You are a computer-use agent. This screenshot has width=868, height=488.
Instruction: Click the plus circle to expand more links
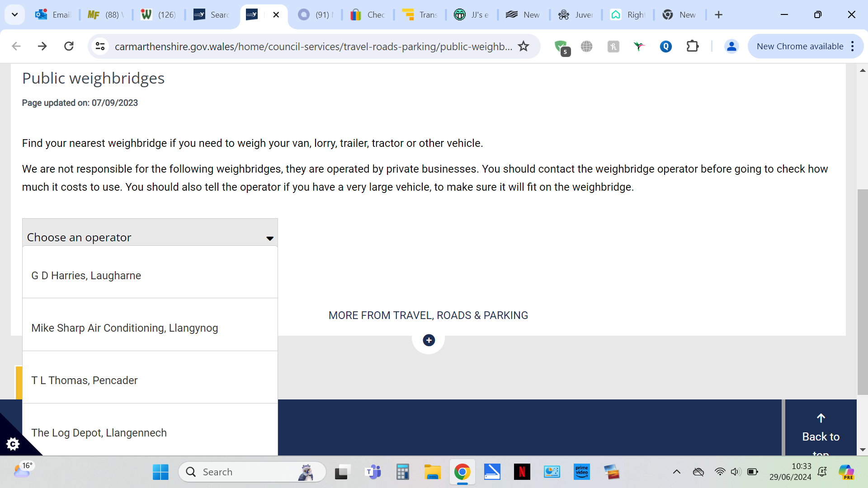[429, 340]
